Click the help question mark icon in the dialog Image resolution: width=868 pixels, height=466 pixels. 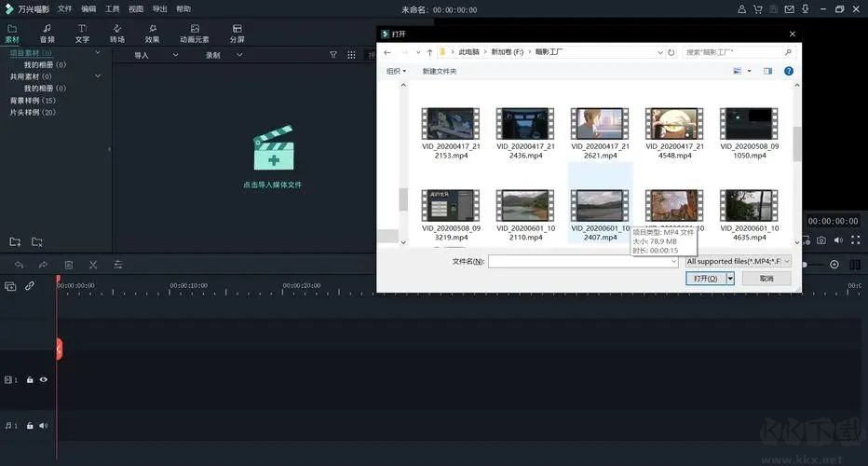coord(788,71)
